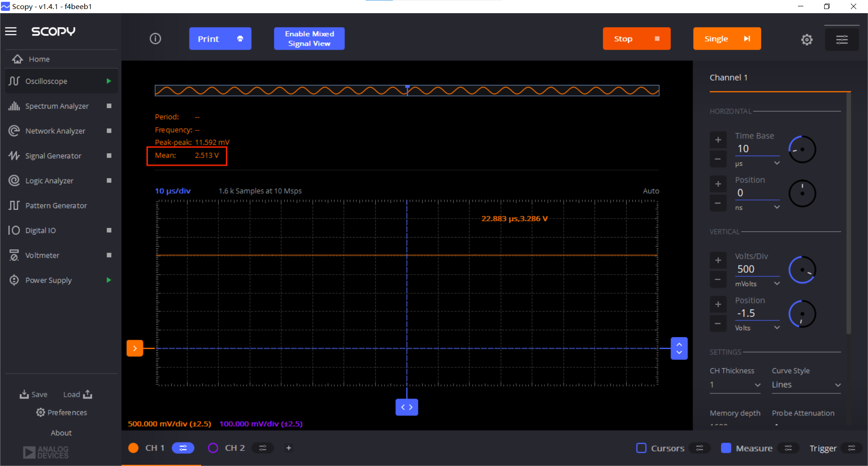Click Enable Mixed Signal View button

(309, 39)
